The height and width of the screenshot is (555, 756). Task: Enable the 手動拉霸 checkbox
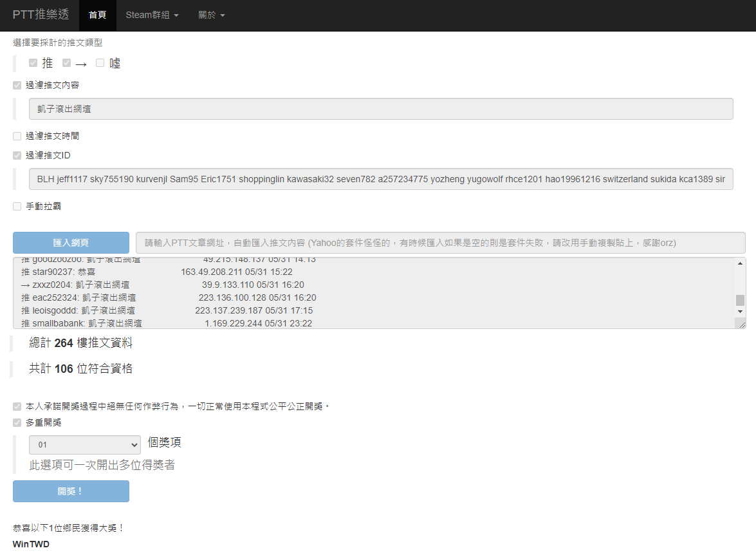[17, 207]
